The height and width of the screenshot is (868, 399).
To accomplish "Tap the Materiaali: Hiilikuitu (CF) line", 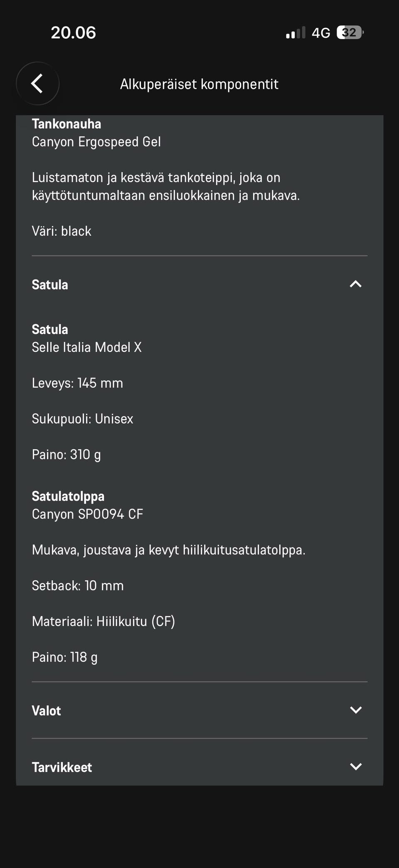I will [x=103, y=621].
